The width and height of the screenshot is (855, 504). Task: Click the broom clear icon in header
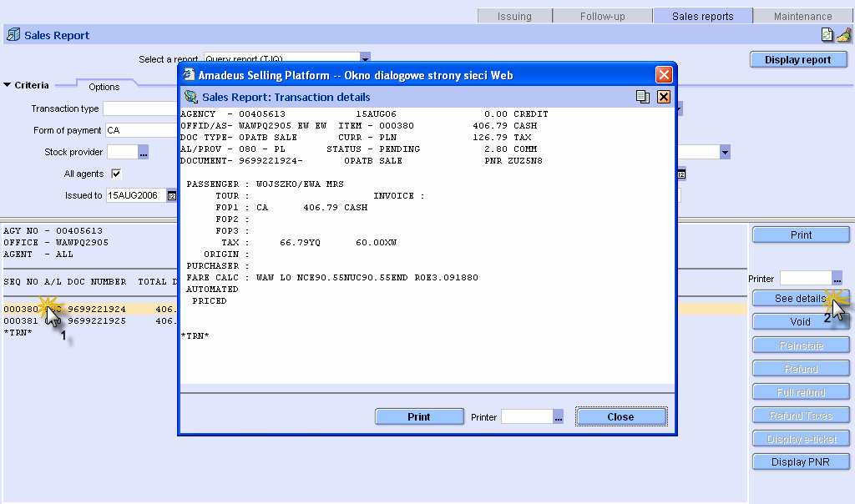843,35
